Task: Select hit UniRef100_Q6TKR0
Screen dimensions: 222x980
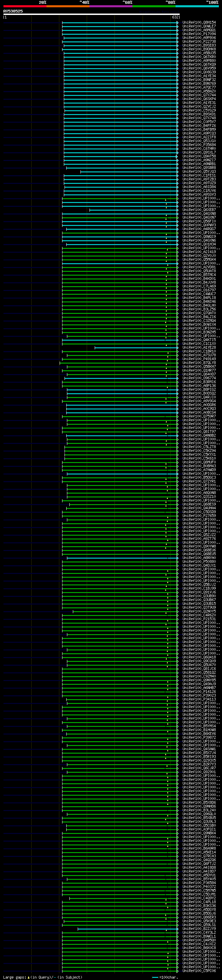Action: click(199, 57)
